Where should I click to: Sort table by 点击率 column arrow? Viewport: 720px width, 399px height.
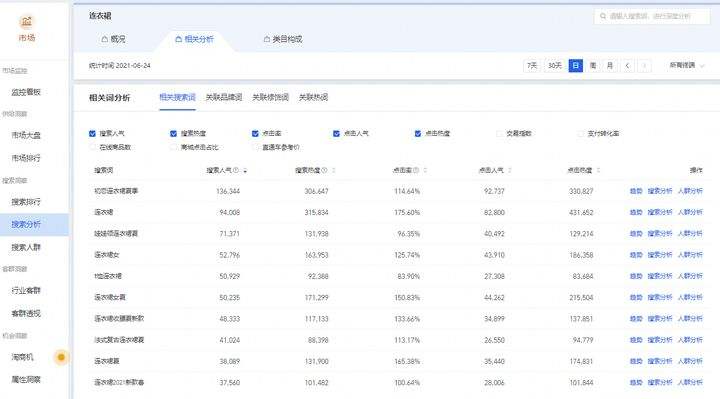coord(425,170)
